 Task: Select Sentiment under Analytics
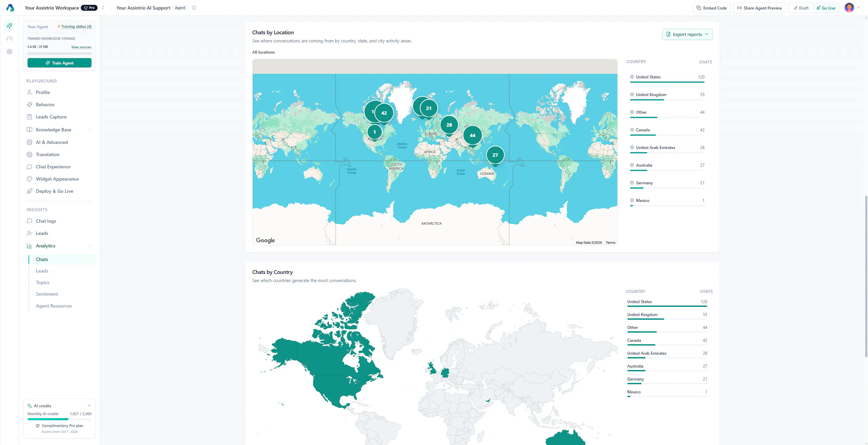tap(47, 294)
